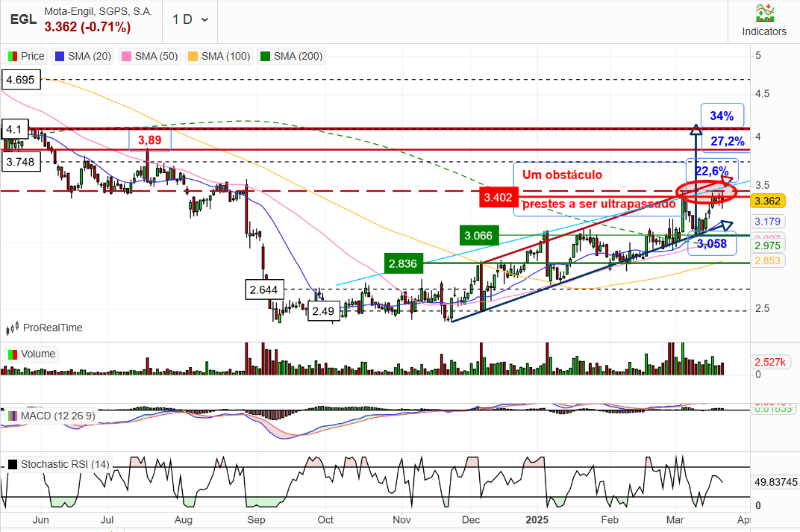Select the 3.362 current price label
800x532 pixels.
tap(767, 201)
